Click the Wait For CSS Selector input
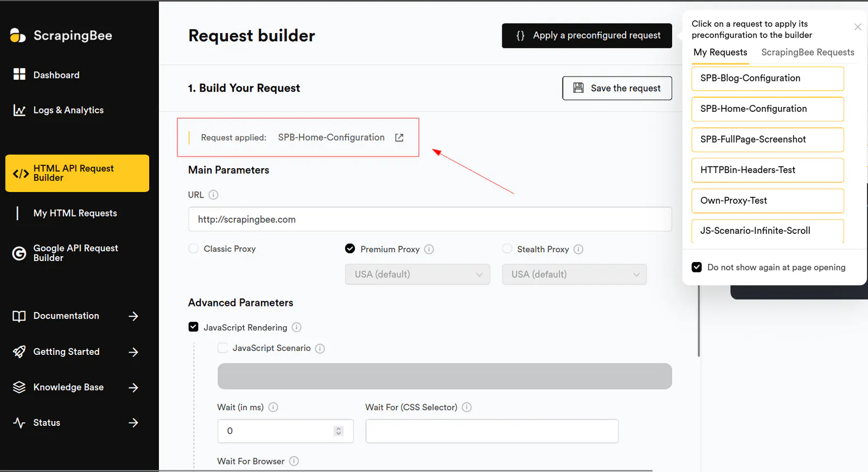Viewport: 868px width, 472px height. (492, 431)
